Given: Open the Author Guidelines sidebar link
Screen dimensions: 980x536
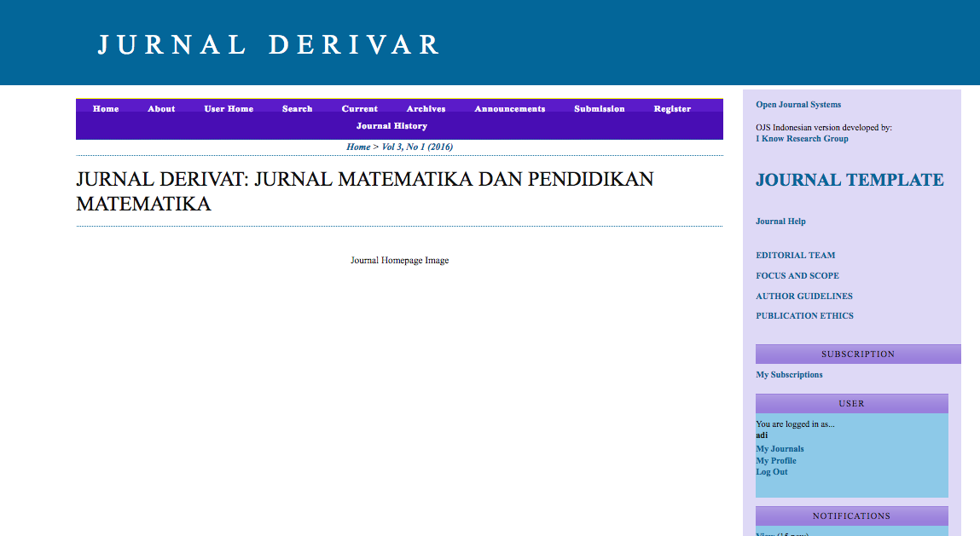Looking at the screenshot, I should (x=803, y=297).
